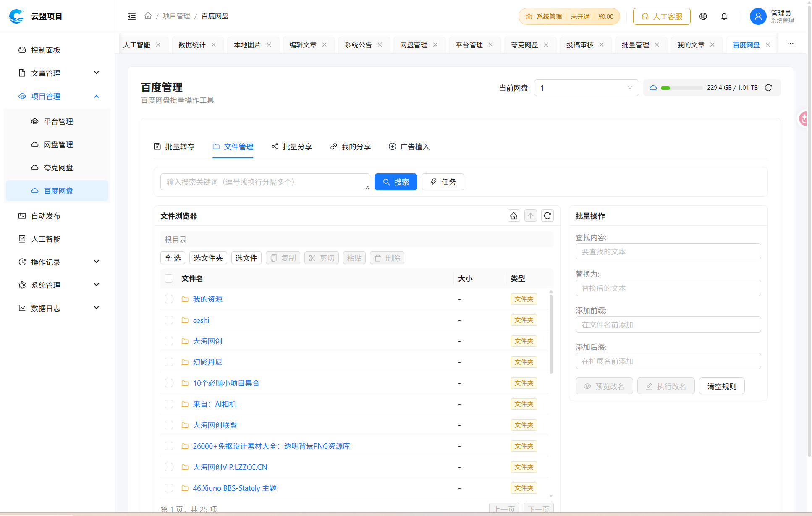This screenshot has width=812, height=516.
Task: Open the language globe icon
Action: [703, 16]
